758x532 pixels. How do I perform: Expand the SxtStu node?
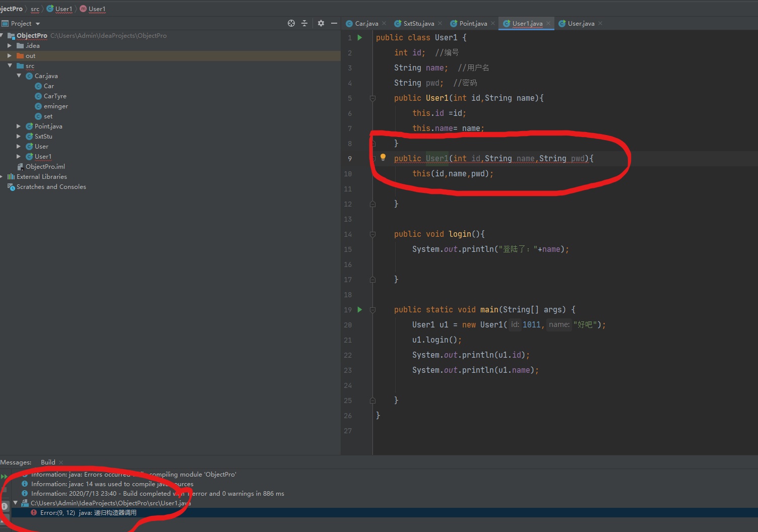pos(19,136)
